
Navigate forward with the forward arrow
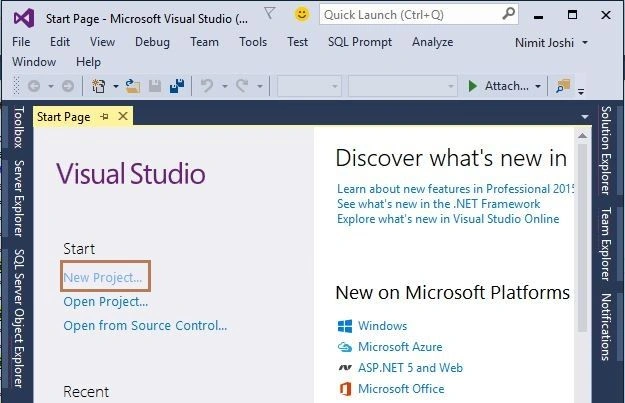tap(68, 86)
